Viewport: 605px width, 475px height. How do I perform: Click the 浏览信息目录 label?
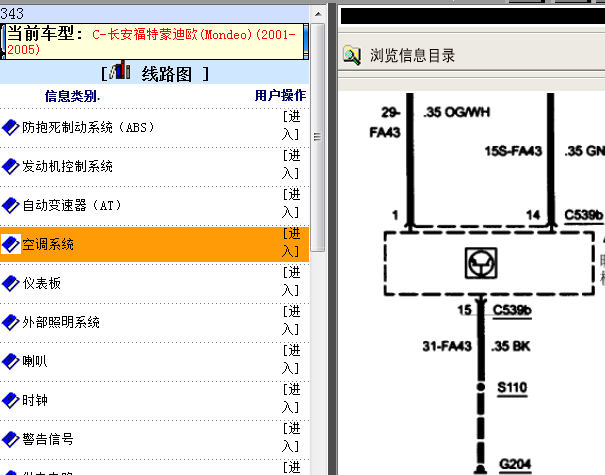(412, 56)
